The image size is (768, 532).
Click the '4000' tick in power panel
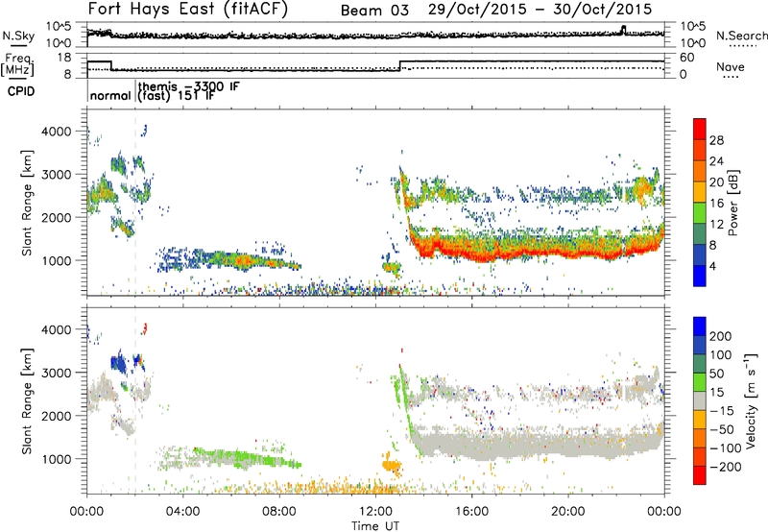(x=56, y=132)
